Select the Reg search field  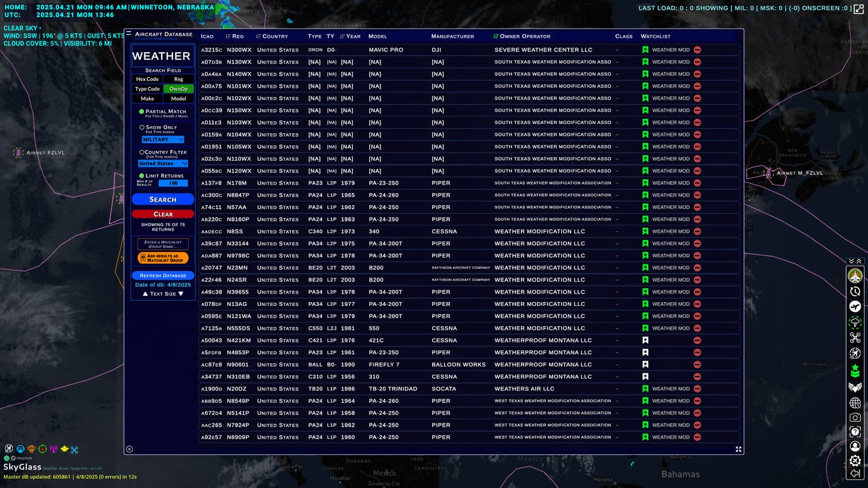tap(179, 79)
